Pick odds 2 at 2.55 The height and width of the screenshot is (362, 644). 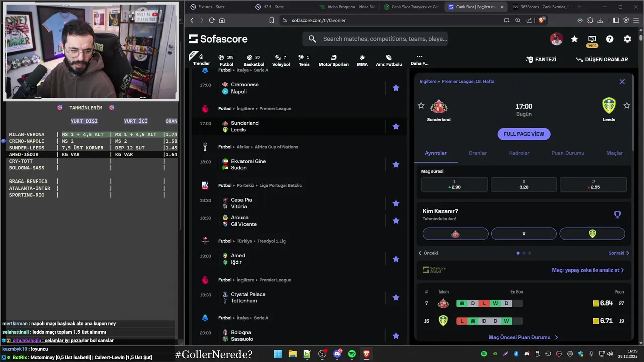[593, 185]
